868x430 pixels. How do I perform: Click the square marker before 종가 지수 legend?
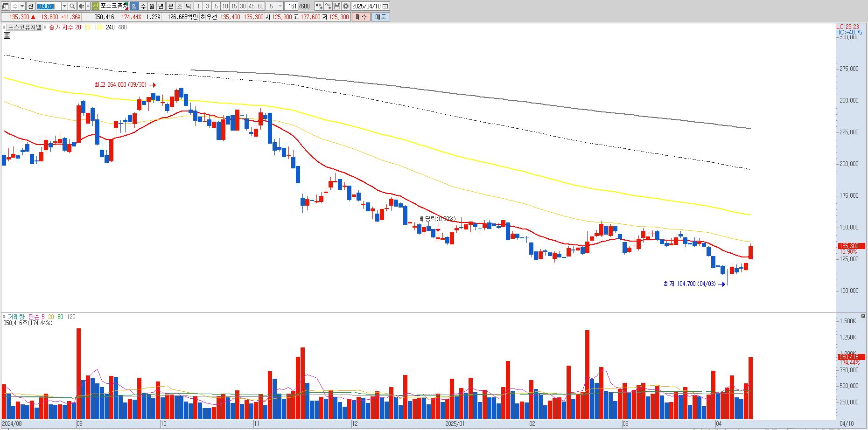click(45, 27)
